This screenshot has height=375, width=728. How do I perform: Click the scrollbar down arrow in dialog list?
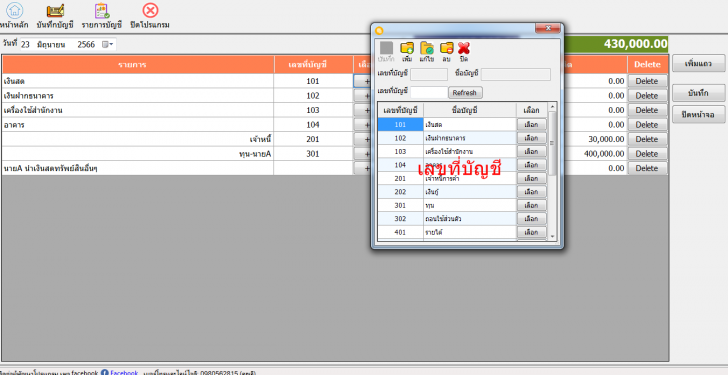click(552, 236)
